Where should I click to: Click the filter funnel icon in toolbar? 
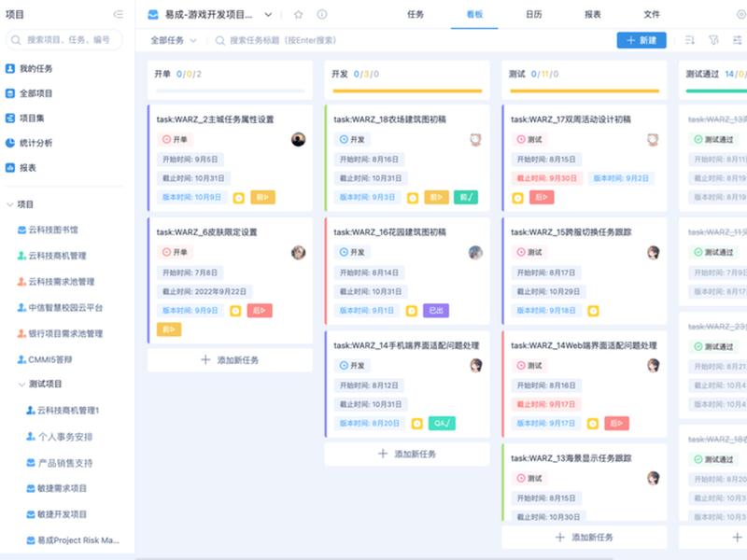click(x=713, y=40)
